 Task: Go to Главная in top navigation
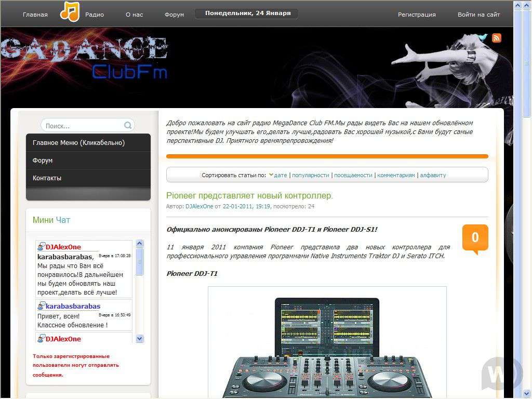click(x=35, y=15)
